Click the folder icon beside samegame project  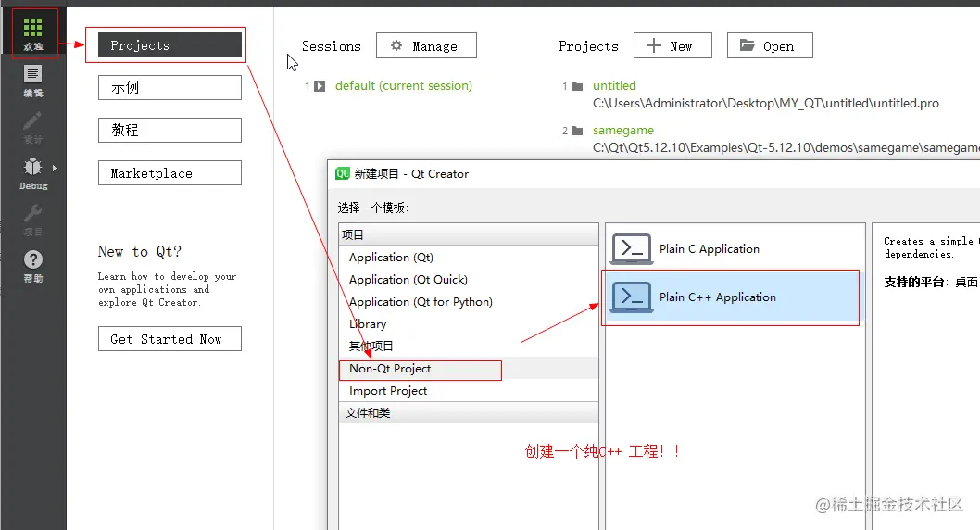tap(577, 131)
